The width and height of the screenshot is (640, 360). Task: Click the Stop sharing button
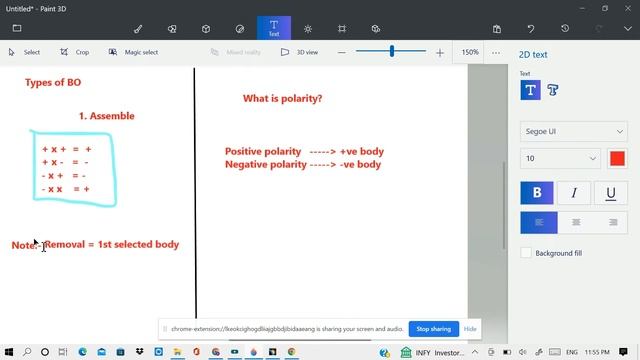(433, 329)
